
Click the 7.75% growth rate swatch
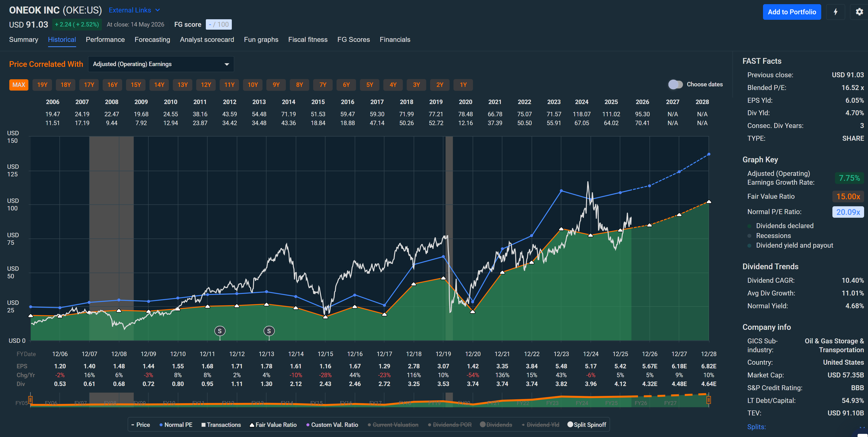(849, 178)
